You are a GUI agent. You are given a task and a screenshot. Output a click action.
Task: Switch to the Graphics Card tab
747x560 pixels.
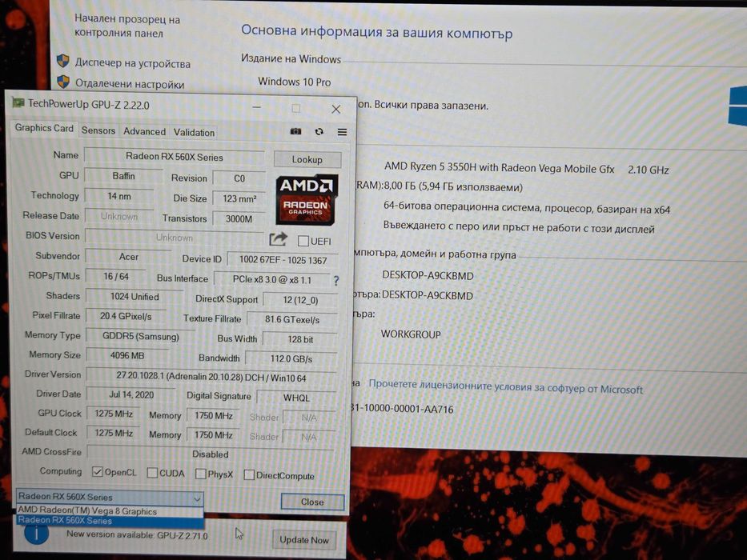pos(44,128)
